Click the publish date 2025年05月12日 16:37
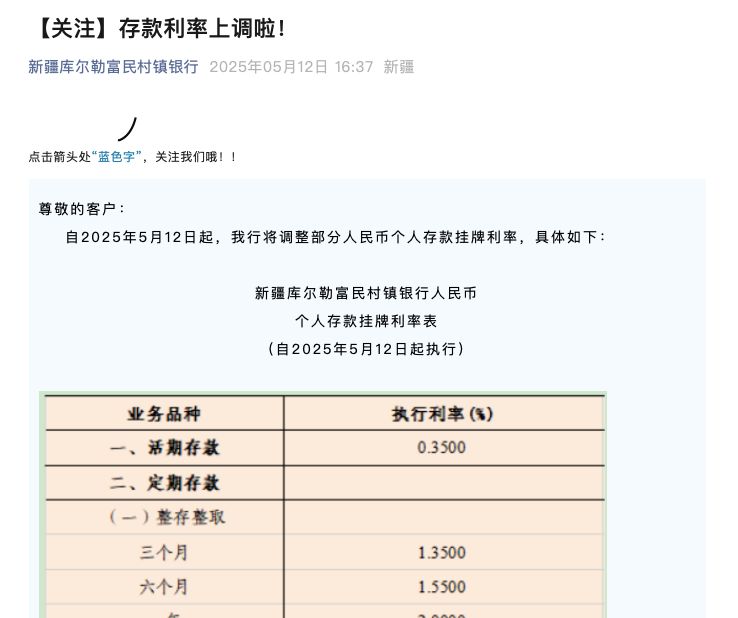Viewport: 738px width, 618px height. (x=291, y=67)
